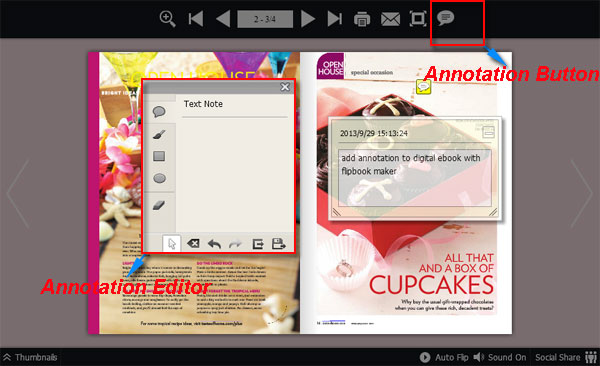Export annotations with export icon
The image size is (600, 366).
258,243
